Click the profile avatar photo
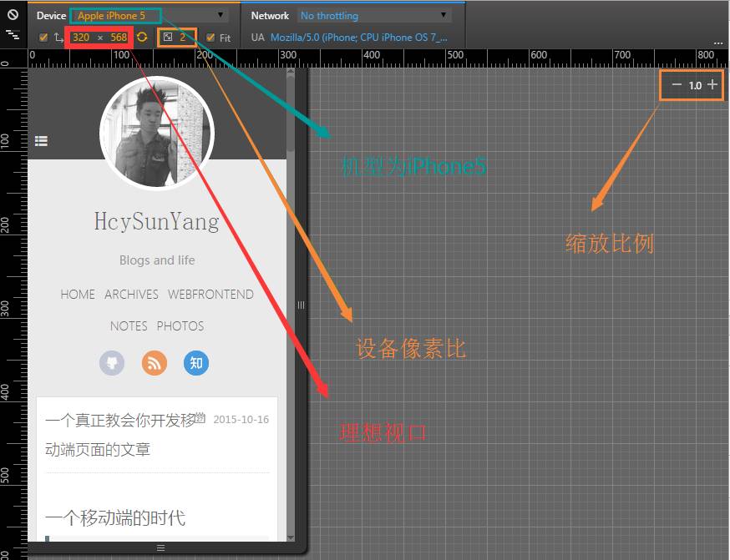Image resolution: width=730 pixels, height=560 pixels. click(157, 132)
